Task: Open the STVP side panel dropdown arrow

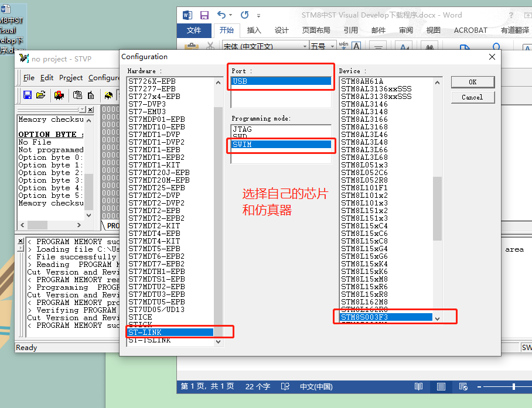Action: point(83,109)
